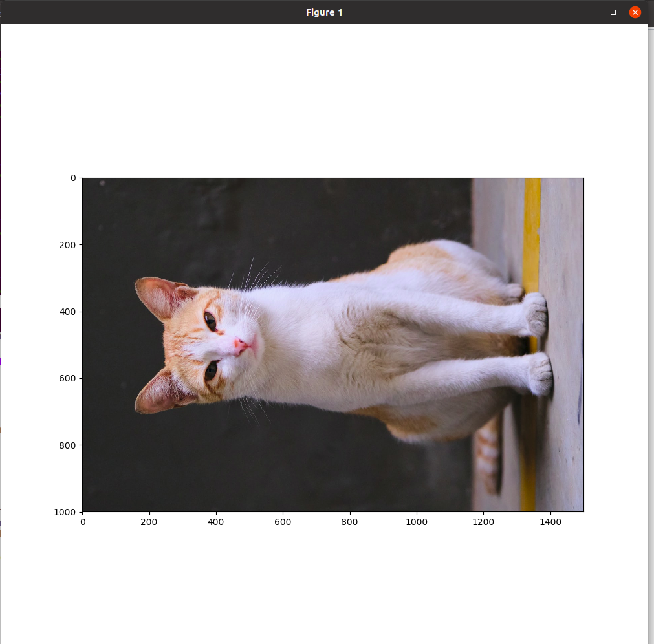Click the 1400 tick label on x-axis
Image resolution: width=654 pixels, height=644 pixels.
[550, 522]
